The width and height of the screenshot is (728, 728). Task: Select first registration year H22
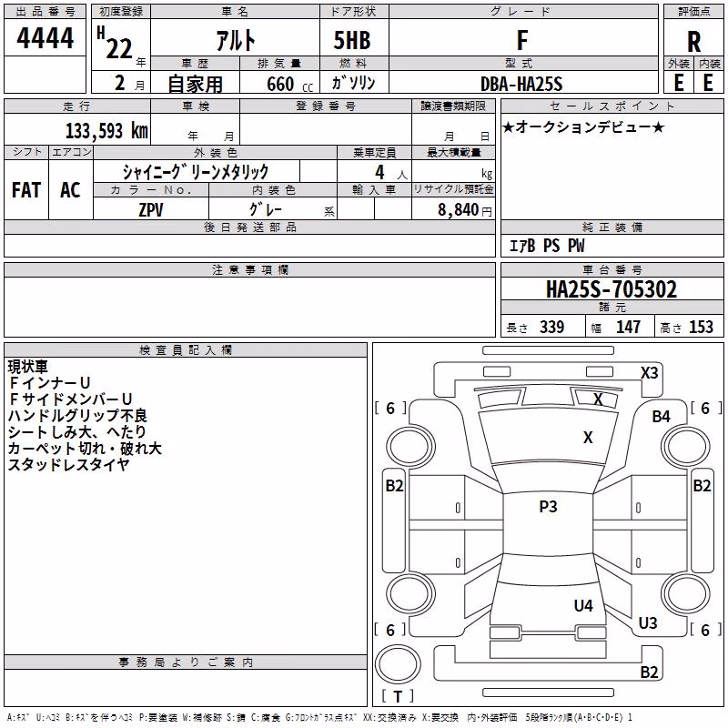[116, 43]
